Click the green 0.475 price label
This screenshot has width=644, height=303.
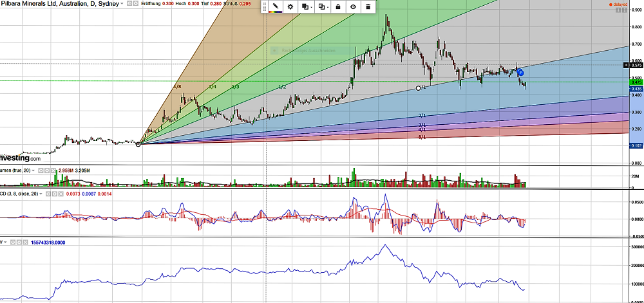[x=636, y=82]
